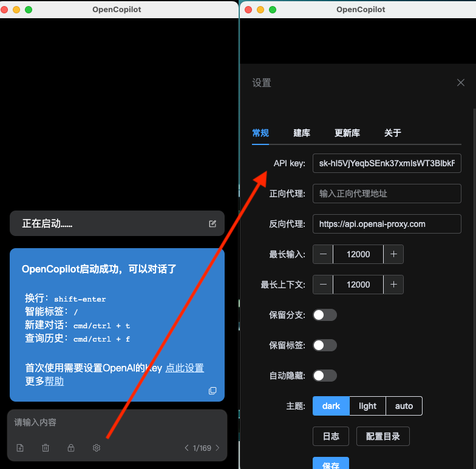476x469 pixels.
Task: Click the edit icon on 正在启动 message
Action: 212,224
